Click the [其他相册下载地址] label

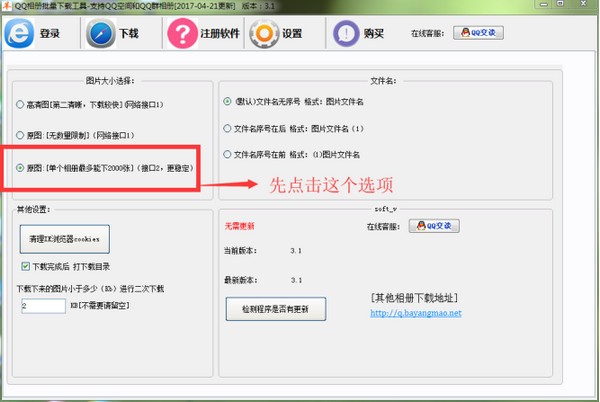414,298
